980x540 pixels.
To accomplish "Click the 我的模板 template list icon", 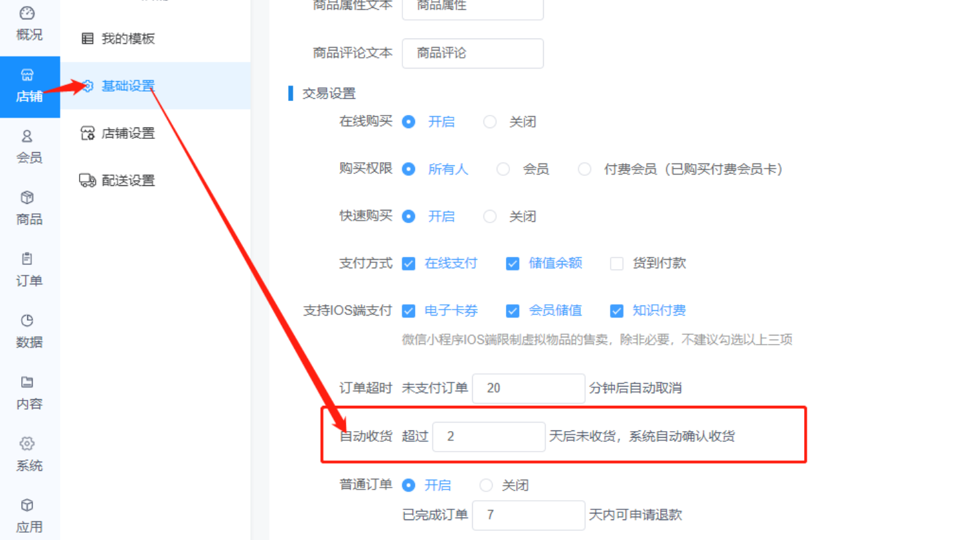I will [x=88, y=39].
